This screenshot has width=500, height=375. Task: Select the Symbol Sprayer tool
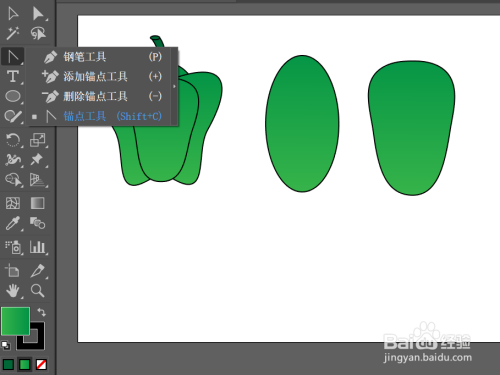pyautogui.click(x=13, y=247)
